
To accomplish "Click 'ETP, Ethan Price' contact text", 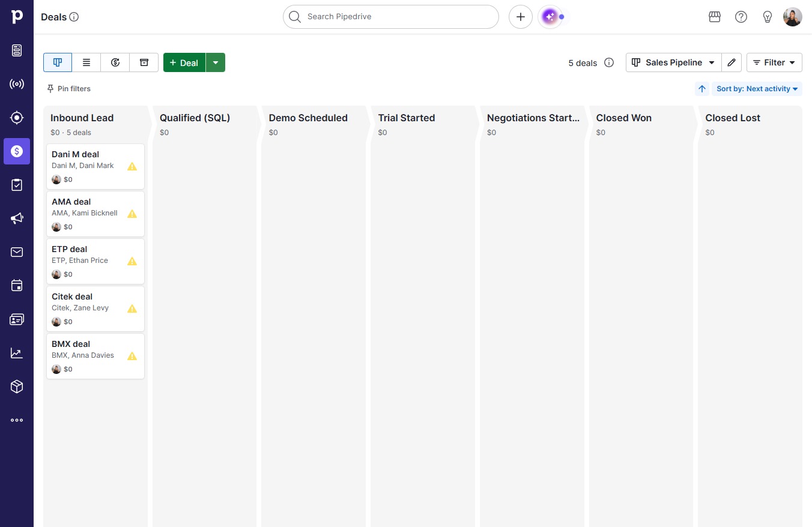I will (x=80, y=260).
